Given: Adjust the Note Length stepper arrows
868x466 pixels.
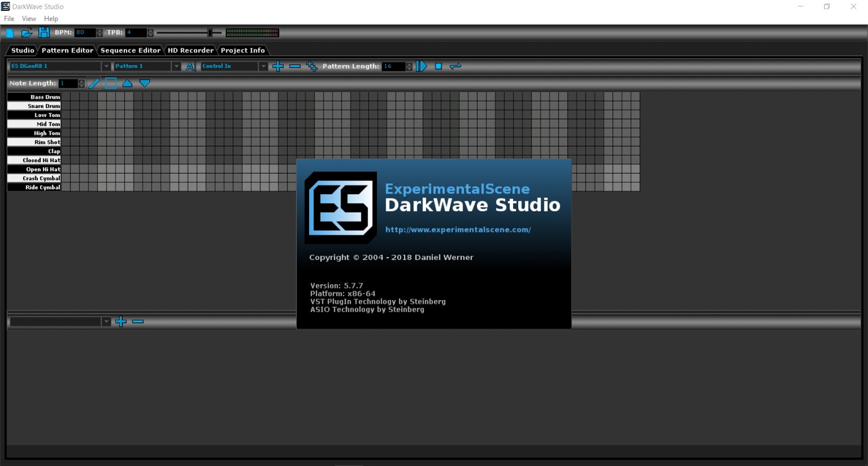Looking at the screenshot, I should point(81,83).
